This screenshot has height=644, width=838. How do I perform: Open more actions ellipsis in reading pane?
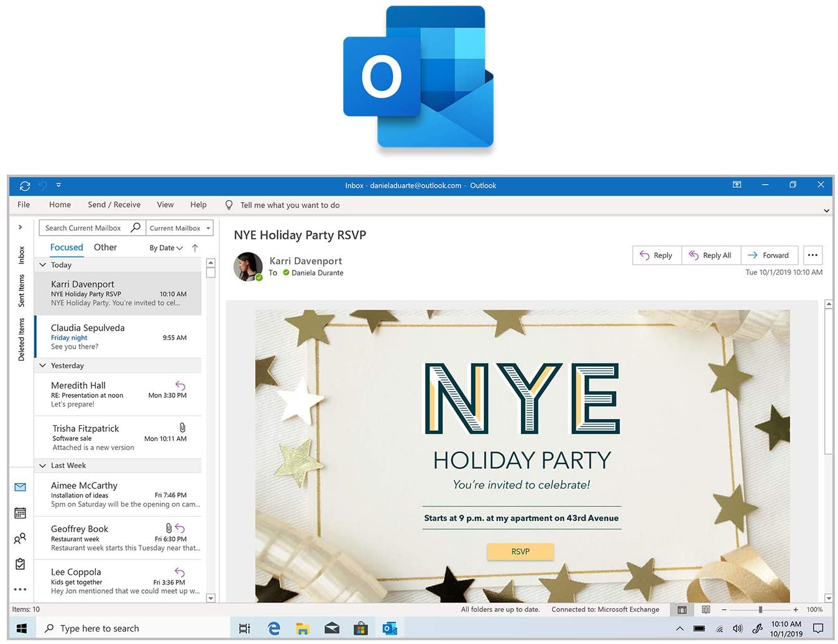point(813,255)
